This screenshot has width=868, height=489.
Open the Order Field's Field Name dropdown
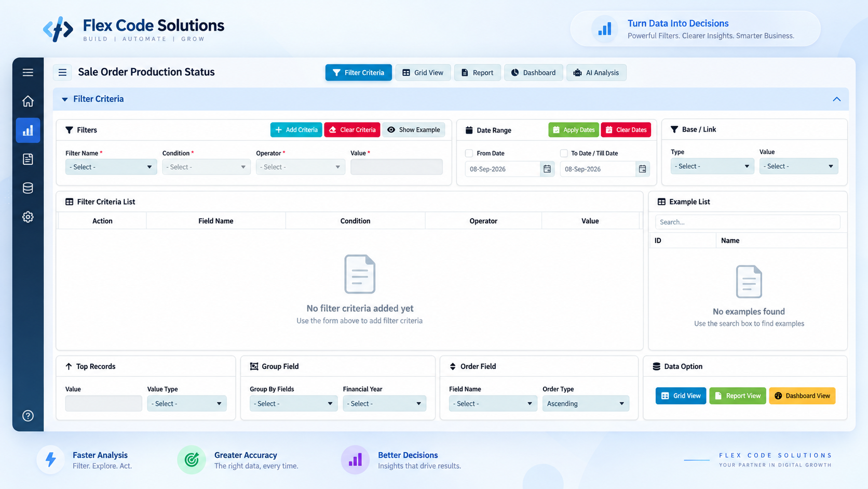493,404
